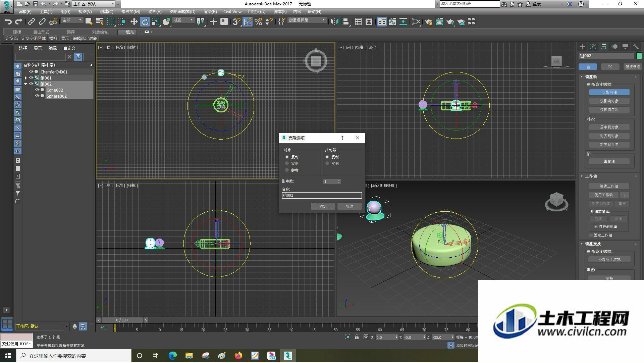Viewport: 644px width, 363px height.
Task: Select Copy option under Controller
Action: [x=327, y=157]
